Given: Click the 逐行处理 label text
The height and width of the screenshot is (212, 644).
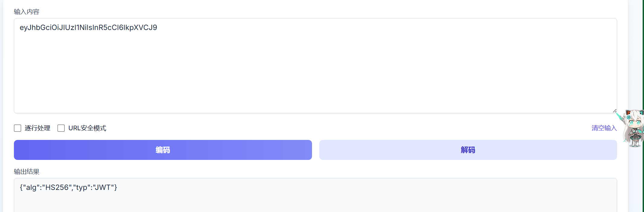Looking at the screenshot, I should tap(37, 128).
